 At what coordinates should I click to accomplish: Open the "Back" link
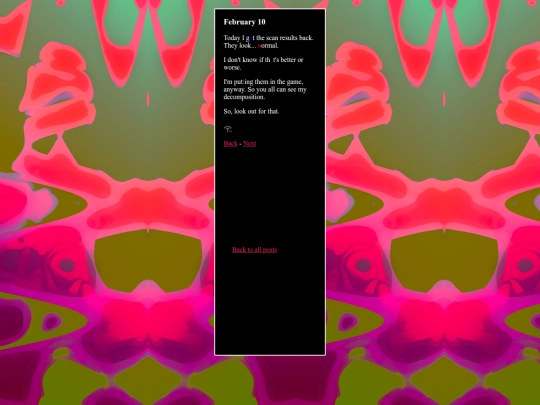coord(230,144)
